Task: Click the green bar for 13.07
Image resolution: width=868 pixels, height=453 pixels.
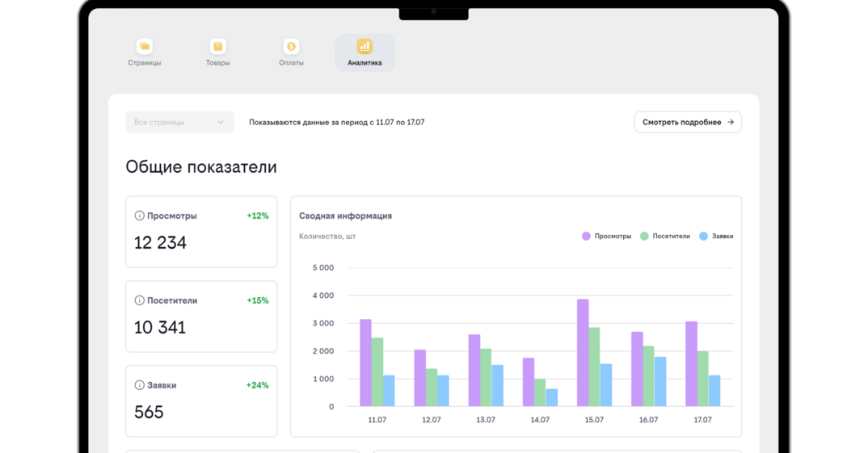Action: (x=486, y=378)
